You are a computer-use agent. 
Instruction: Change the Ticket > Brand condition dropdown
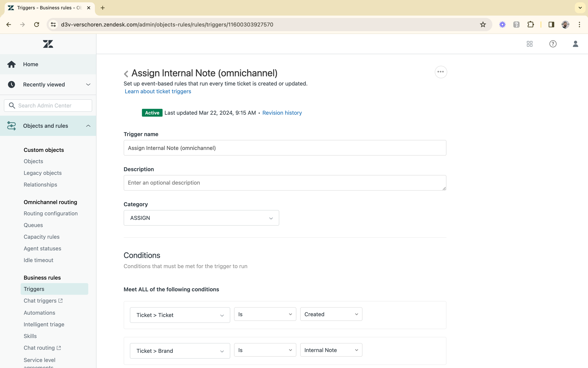[180, 351]
